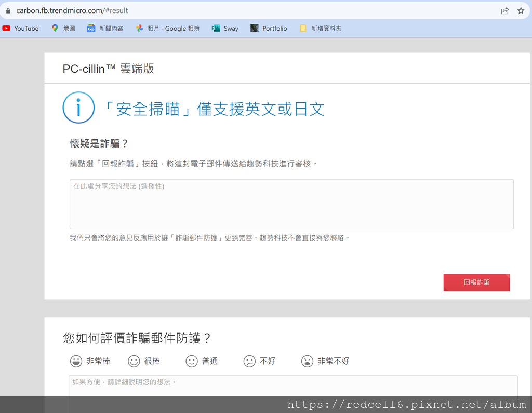532x413 pixels.
Task: Select the 普通 rating smiley
Action: 192,361
